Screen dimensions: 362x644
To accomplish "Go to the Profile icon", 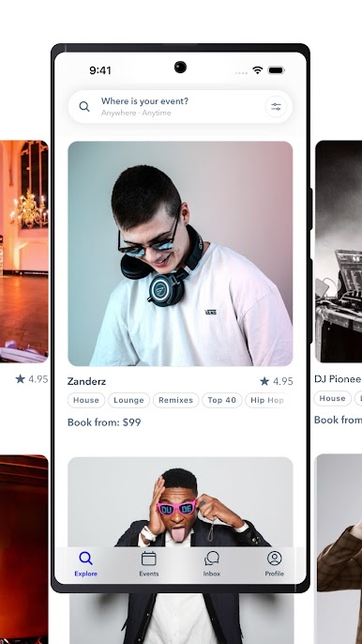I will (x=274, y=559).
